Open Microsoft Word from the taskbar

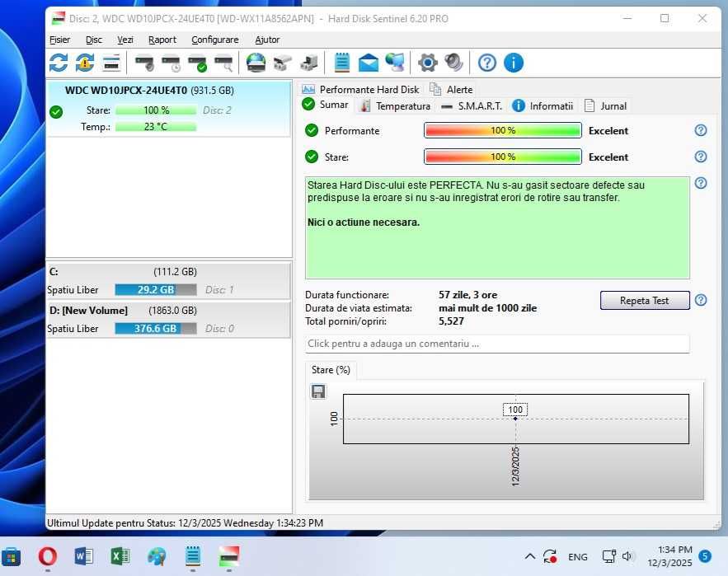(84, 556)
